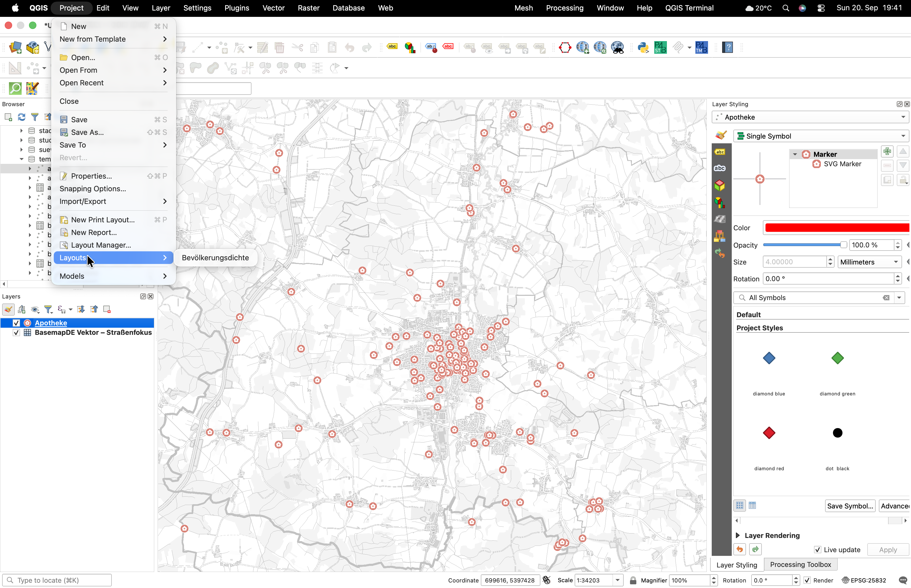Open the Labels tab in Layer Styling sidebar
The height and width of the screenshot is (588, 911).
coord(720,152)
